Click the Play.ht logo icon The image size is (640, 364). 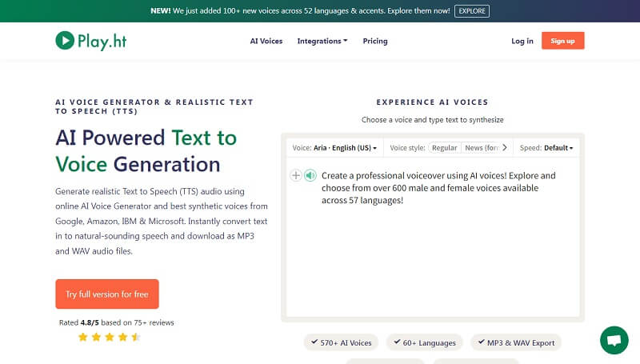(x=65, y=41)
